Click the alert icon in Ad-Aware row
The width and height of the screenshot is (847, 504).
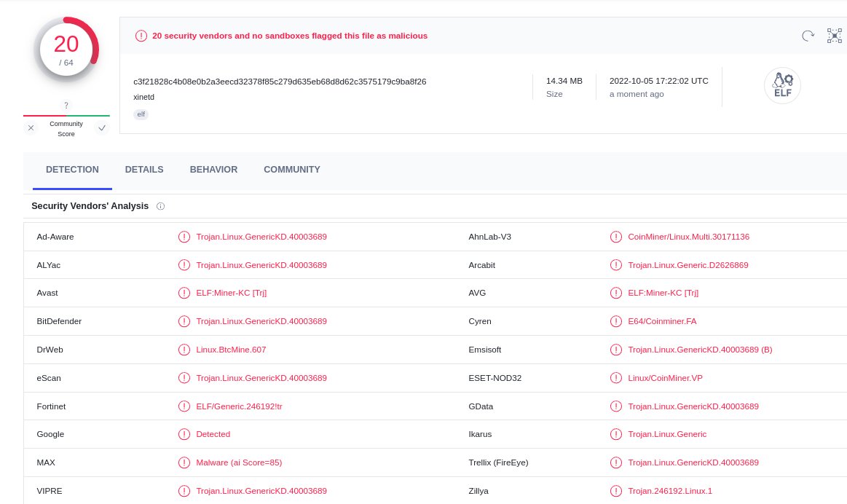[184, 237]
